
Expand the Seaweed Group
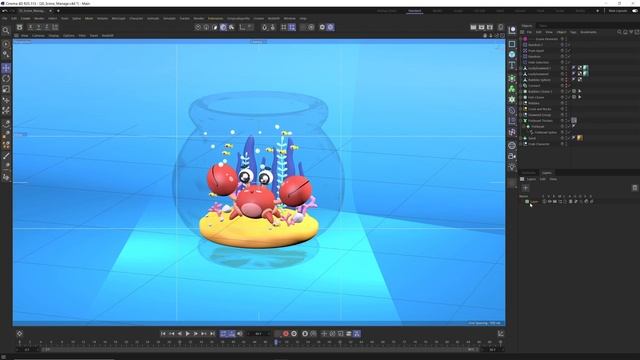[x=521, y=115]
